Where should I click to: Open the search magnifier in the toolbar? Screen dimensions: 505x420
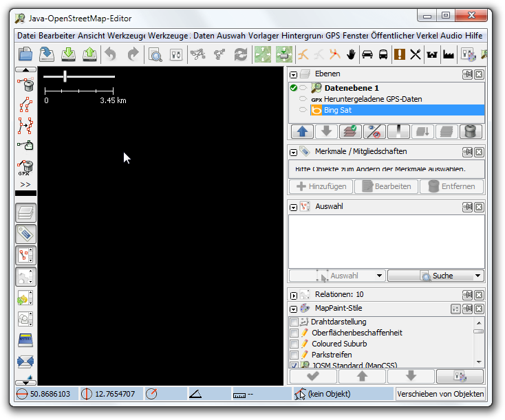(155, 54)
